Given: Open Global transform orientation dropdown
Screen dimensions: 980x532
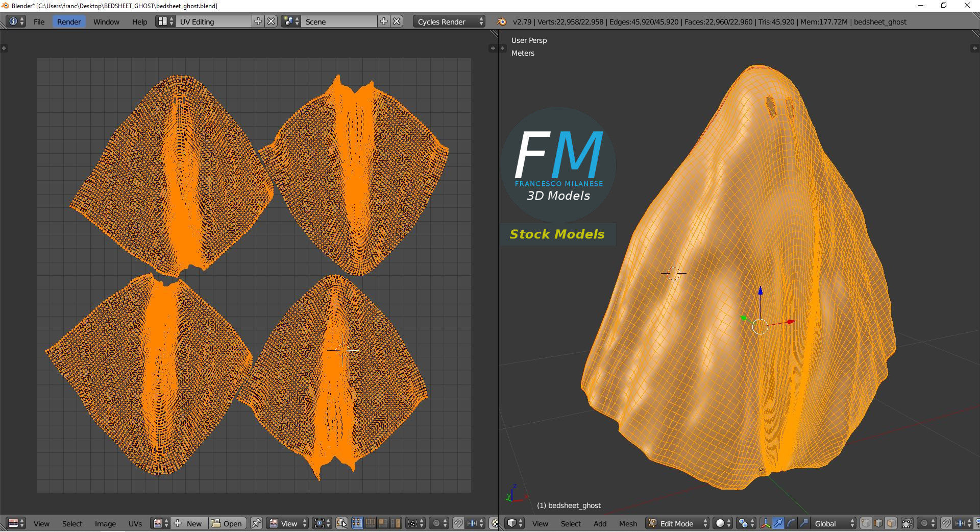Looking at the screenshot, I should click(834, 523).
